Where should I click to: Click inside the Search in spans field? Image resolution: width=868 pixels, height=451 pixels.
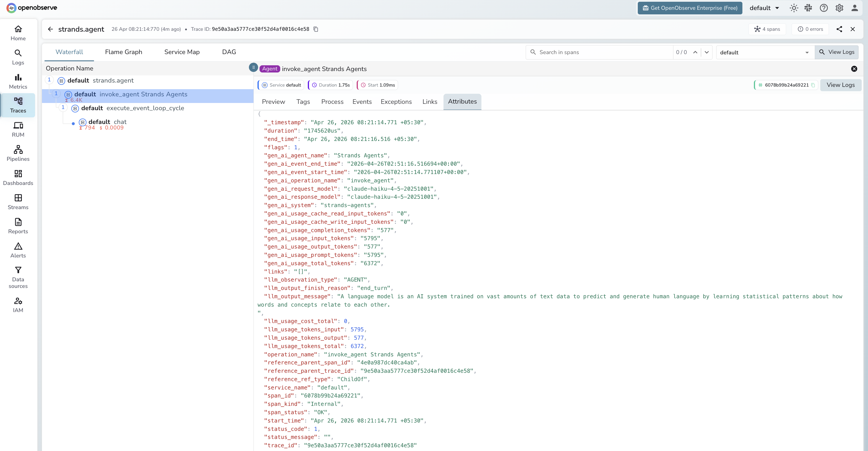(600, 52)
